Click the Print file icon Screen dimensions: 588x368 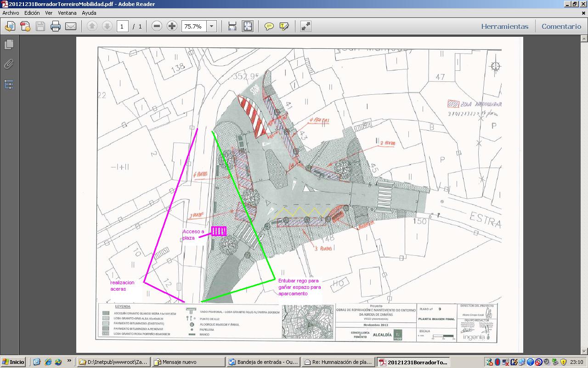pos(56,26)
